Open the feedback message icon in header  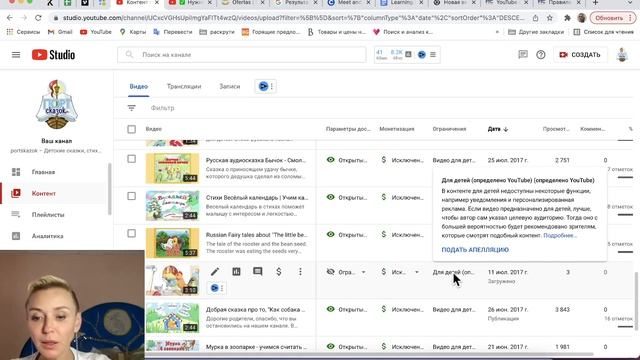click(x=523, y=55)
